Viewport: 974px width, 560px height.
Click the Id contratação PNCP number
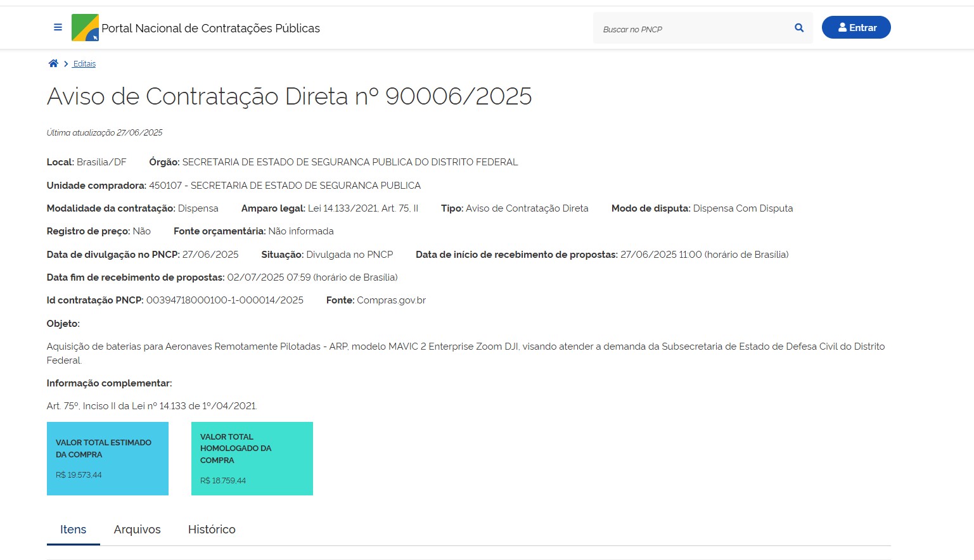224,300
